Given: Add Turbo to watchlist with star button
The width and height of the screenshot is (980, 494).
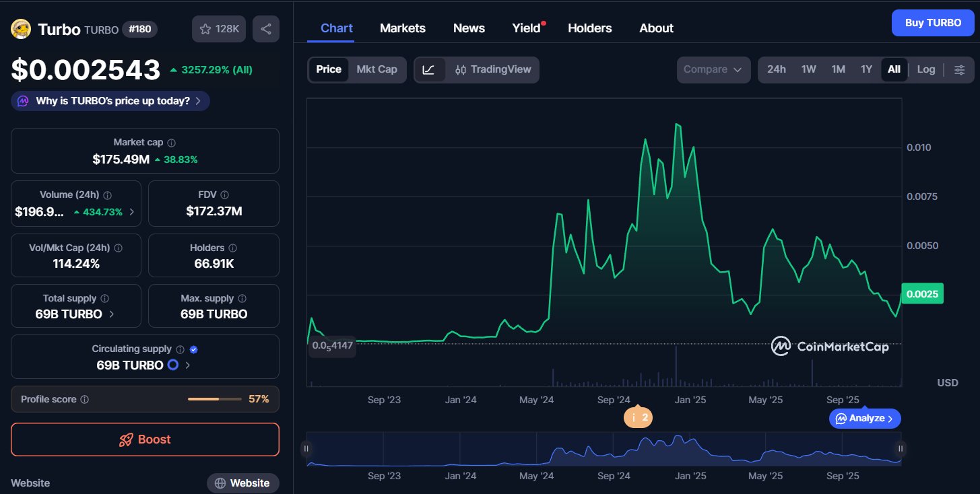Looking at the screenshot, I should [219, 29].
